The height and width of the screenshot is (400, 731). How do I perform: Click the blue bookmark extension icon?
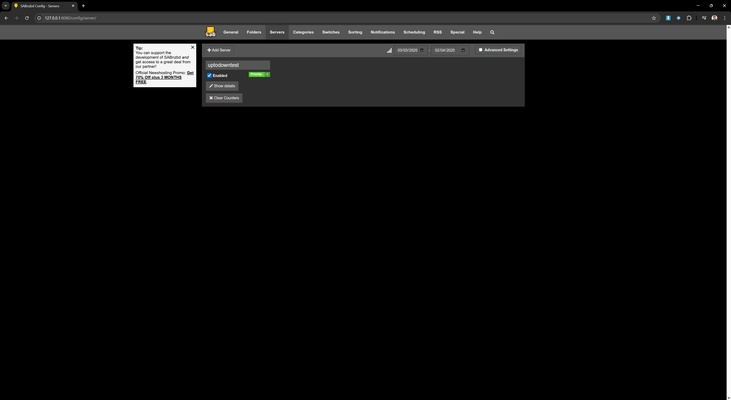[x=668, y=18]
